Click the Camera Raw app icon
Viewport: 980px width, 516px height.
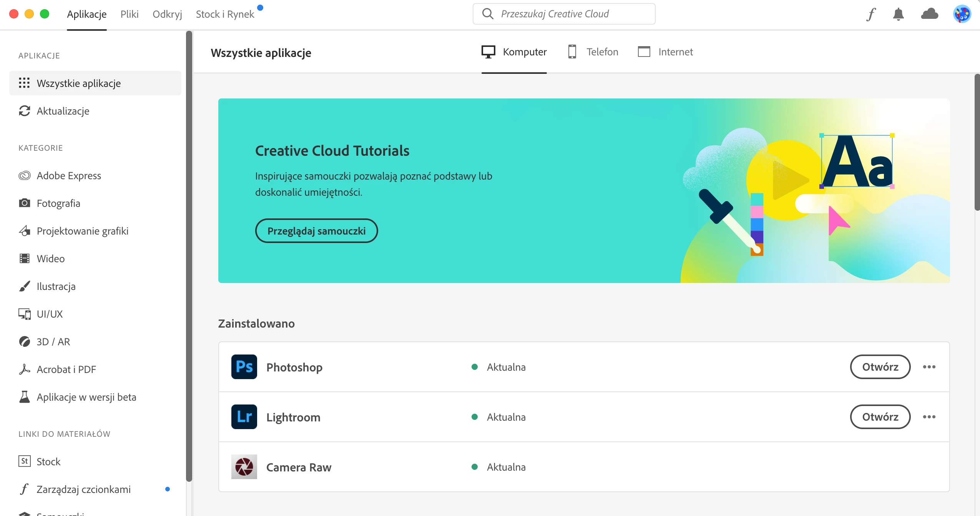tap(244, 467)
